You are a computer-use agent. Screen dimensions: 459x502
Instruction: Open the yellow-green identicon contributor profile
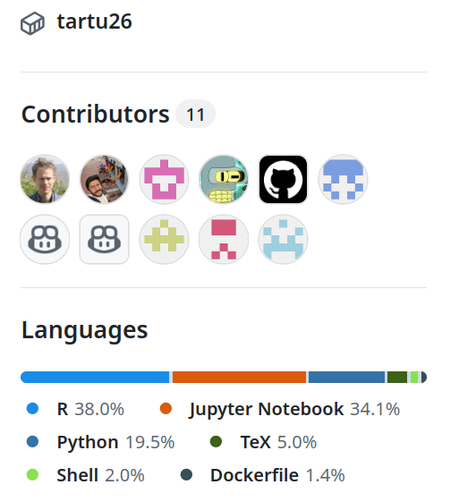[x=164, y=239]
